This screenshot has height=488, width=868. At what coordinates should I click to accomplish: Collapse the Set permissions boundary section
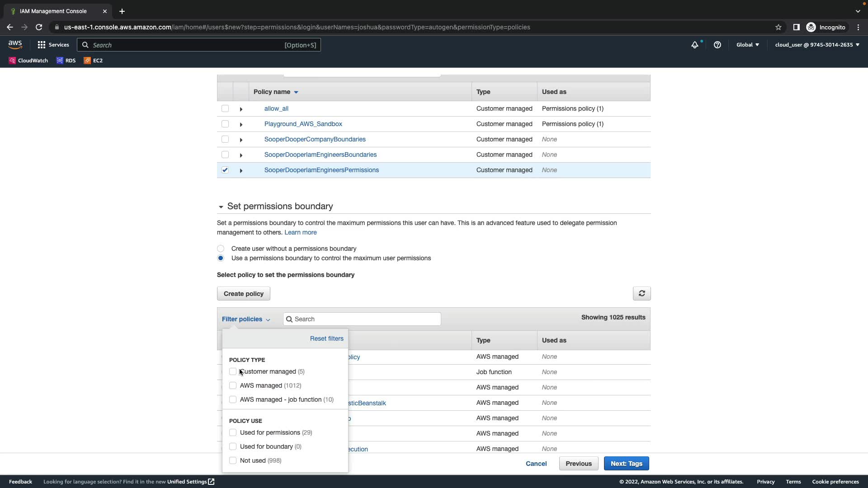pyautogui.click(x=221, y=206)
